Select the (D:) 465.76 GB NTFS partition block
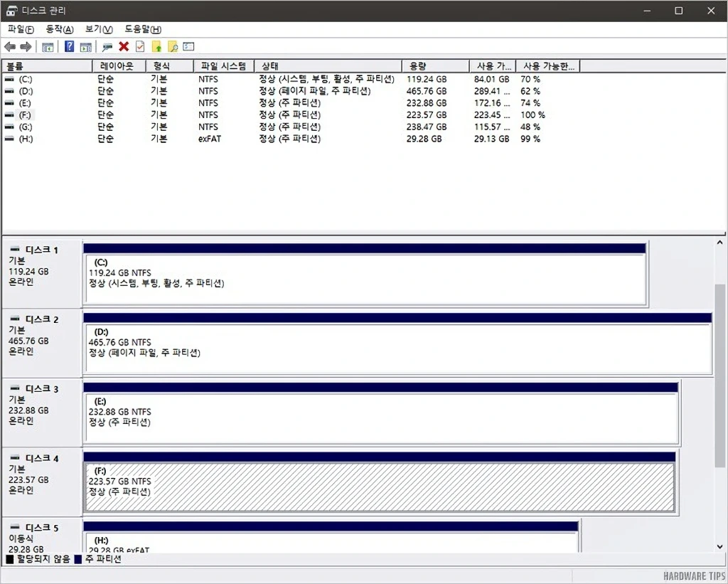728x584 pixels. point(397,344)
